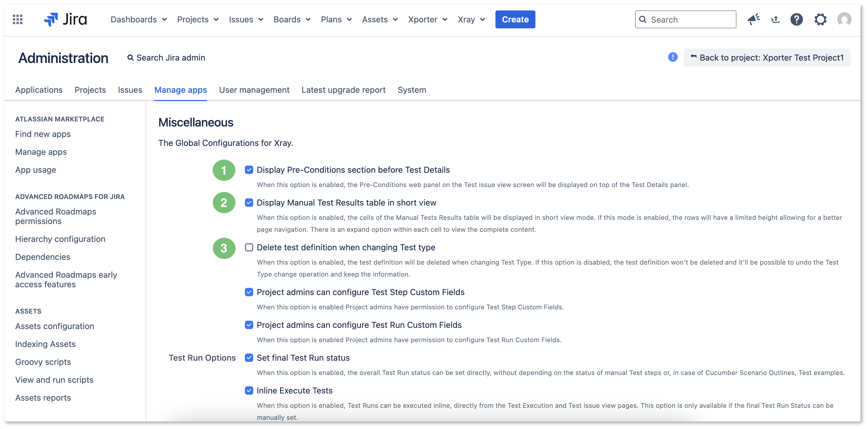
Task: Select the Manage apps tab
Action: tap(180, 89)
